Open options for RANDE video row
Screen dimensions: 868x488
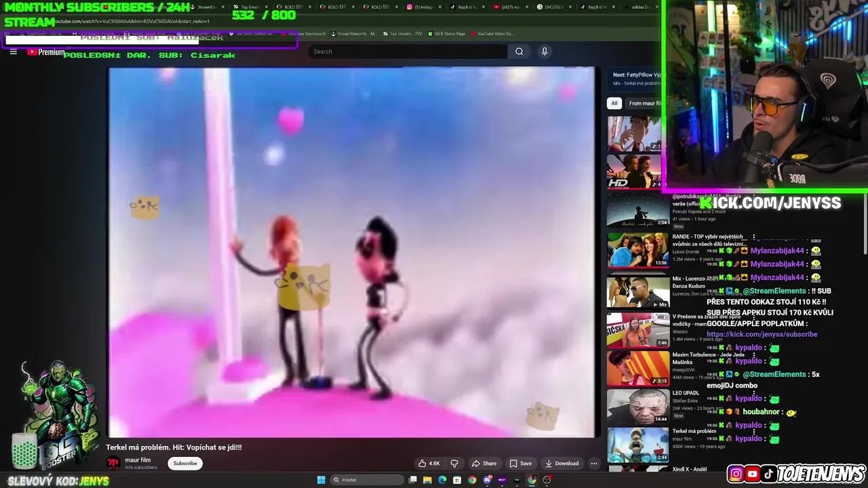(x=753, y=238)
